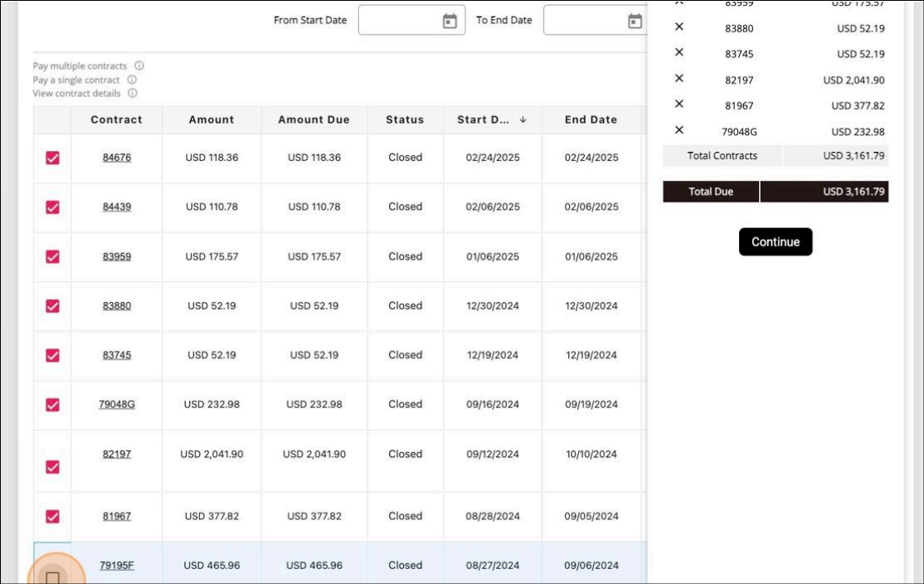Remove contract 82197 from payment summary
This screenshot has width=924, height=584.
[679, 79]
